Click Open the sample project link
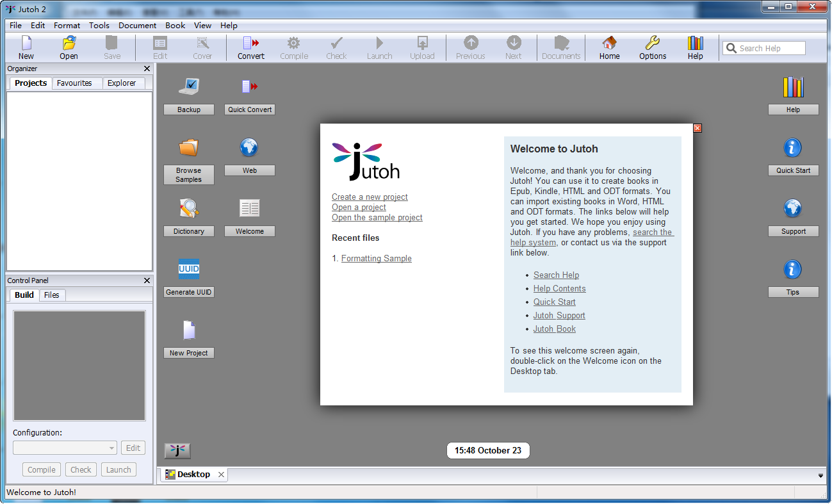The image size is (832, 504). 377,218
